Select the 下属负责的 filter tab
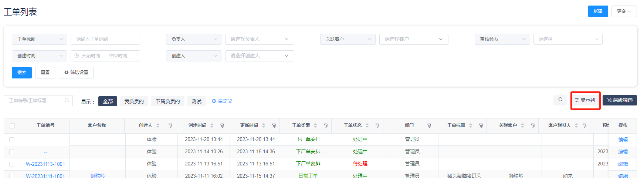 tap(167, 101)
